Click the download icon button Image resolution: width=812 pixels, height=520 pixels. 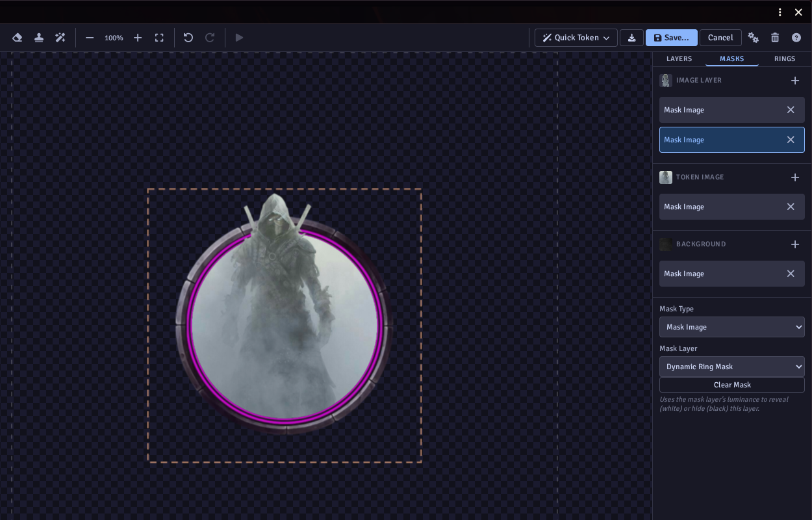tap(631, 38)
